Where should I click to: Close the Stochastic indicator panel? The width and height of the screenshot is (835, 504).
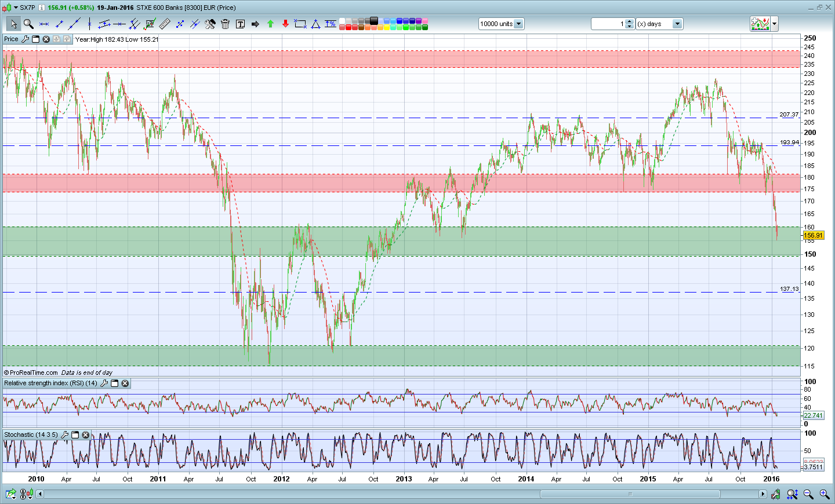[x=85, y=434]
